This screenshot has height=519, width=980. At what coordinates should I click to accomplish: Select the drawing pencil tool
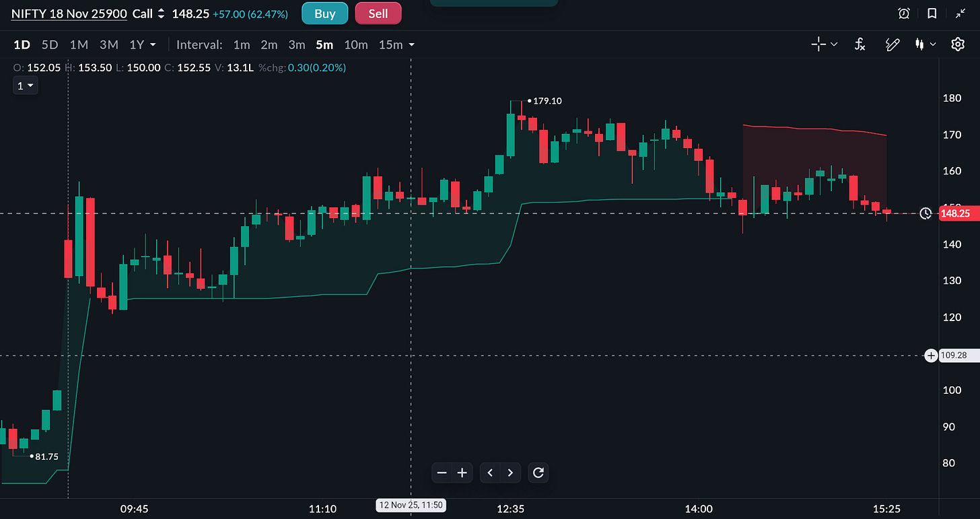click(893, 44)
